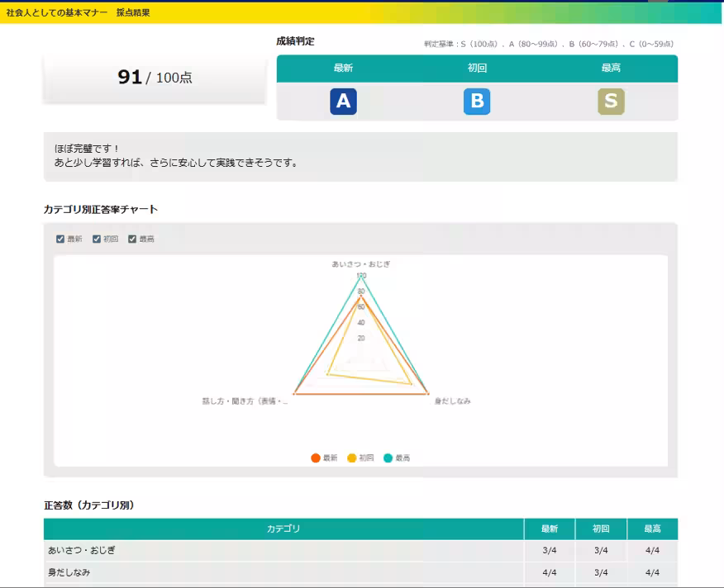Click the orange 最新 legend dot below chart
The image size is (724, 588).
[317, 458]
